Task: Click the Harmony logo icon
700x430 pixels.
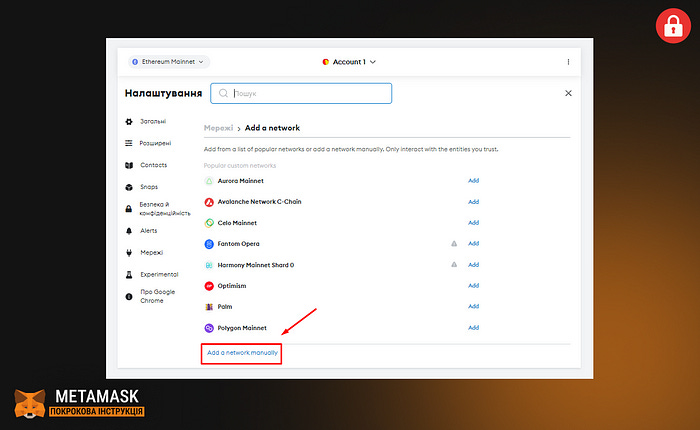Action: pos(209,265)
